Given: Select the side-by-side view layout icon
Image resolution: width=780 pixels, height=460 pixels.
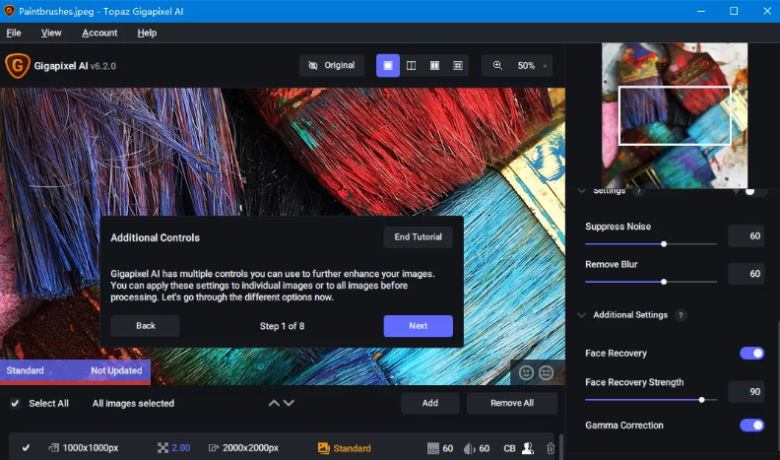Looking at the screenshot, I should coord(435,65).
